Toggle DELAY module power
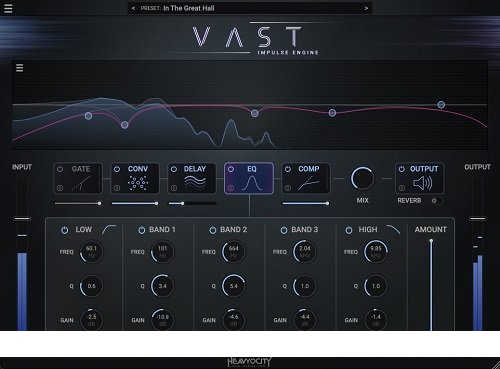This screenshot has width=500, height=369. click(174, 169)
